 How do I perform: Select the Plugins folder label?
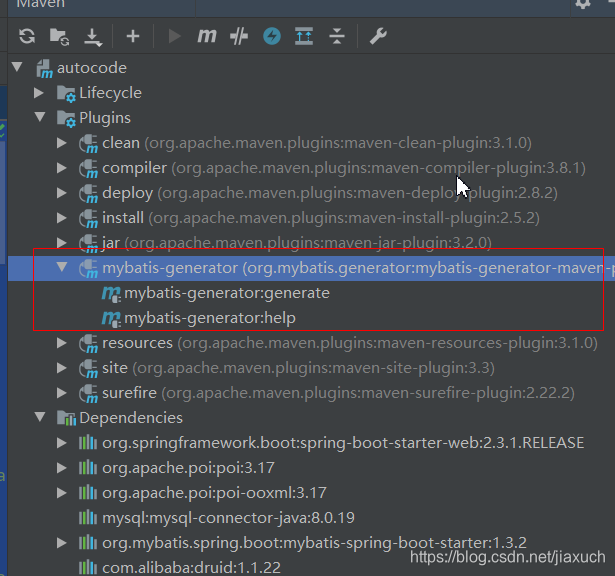[105, 118]
